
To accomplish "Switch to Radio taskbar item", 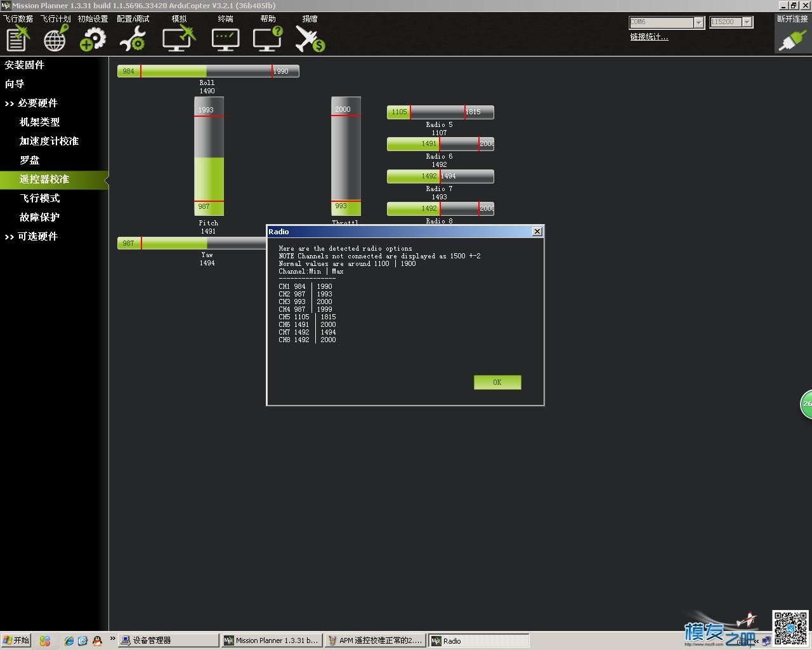I will 478,640.
